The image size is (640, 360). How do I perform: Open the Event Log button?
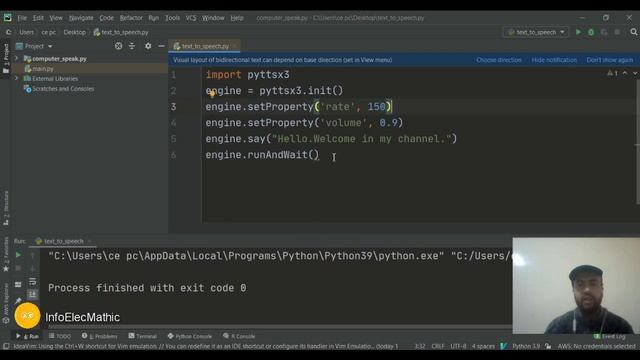(609, 336)
